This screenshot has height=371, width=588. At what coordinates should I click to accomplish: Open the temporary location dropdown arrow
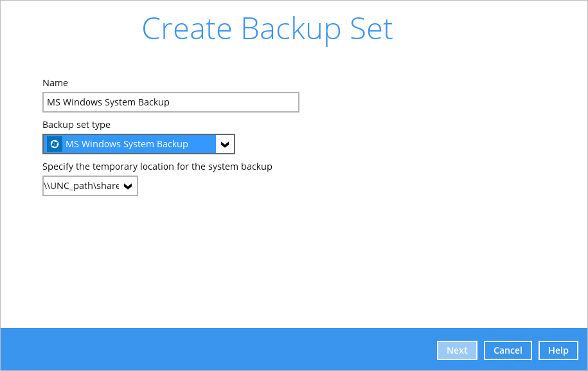tap(128, 186)
